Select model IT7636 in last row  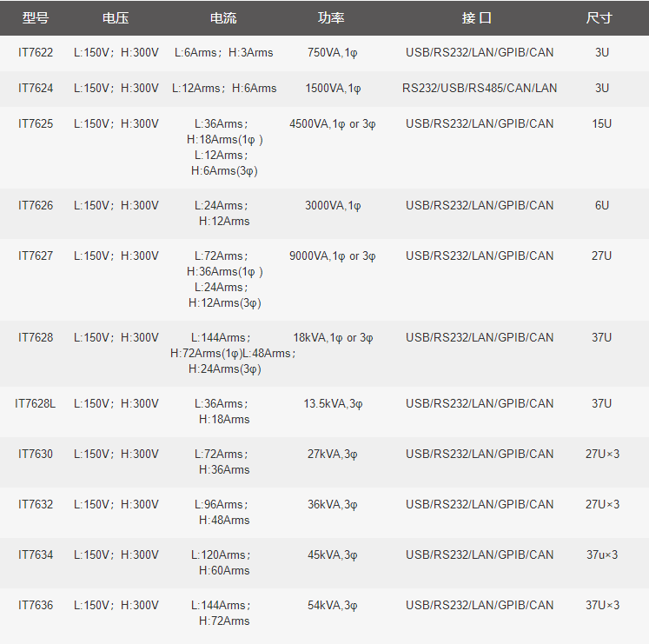click(x=36, y=606)
